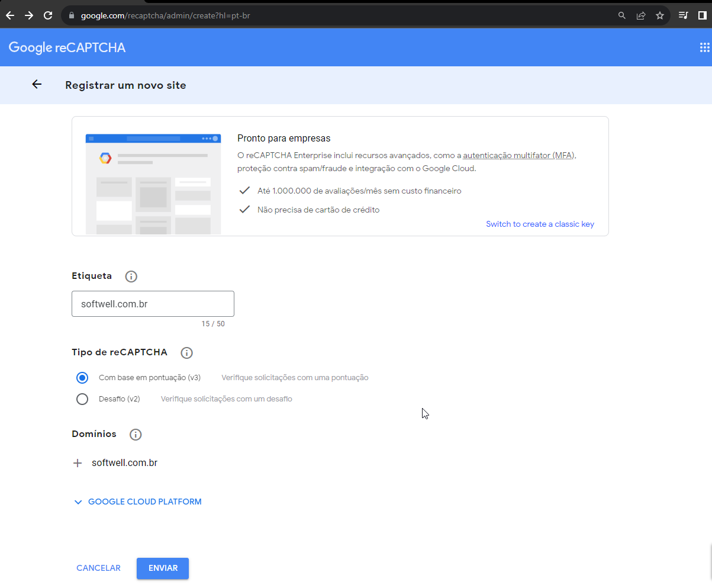
Task: Open the info tooltip next to Domínios
Action: click(135, 434)
